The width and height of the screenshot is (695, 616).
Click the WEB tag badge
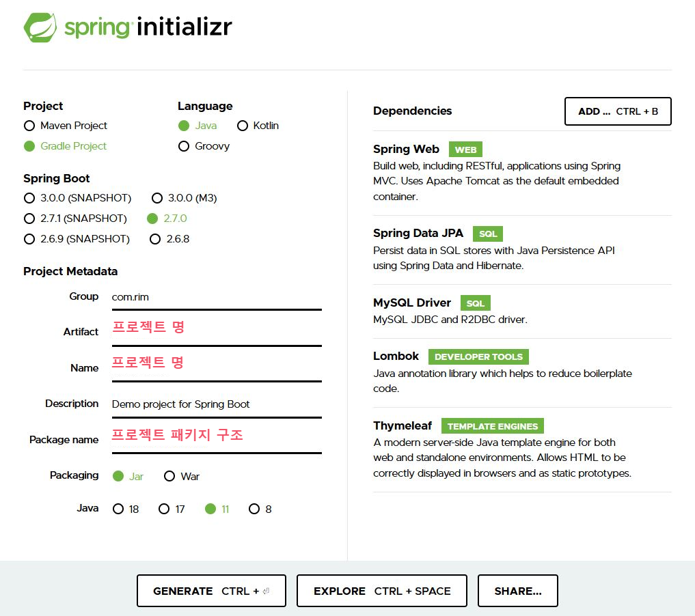pyautogui.click(x=465, y=150)
